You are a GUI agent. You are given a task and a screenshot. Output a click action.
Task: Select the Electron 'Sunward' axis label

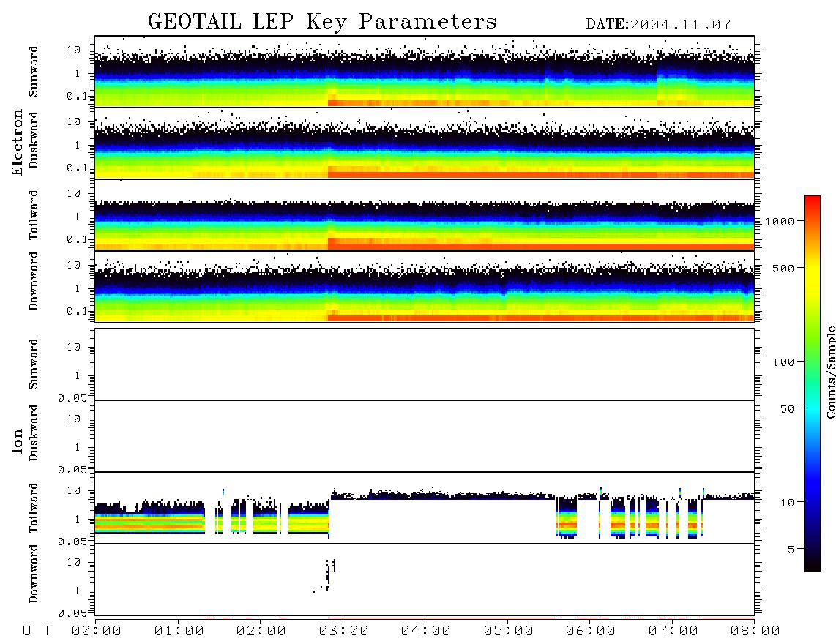(x=34, y=72)
